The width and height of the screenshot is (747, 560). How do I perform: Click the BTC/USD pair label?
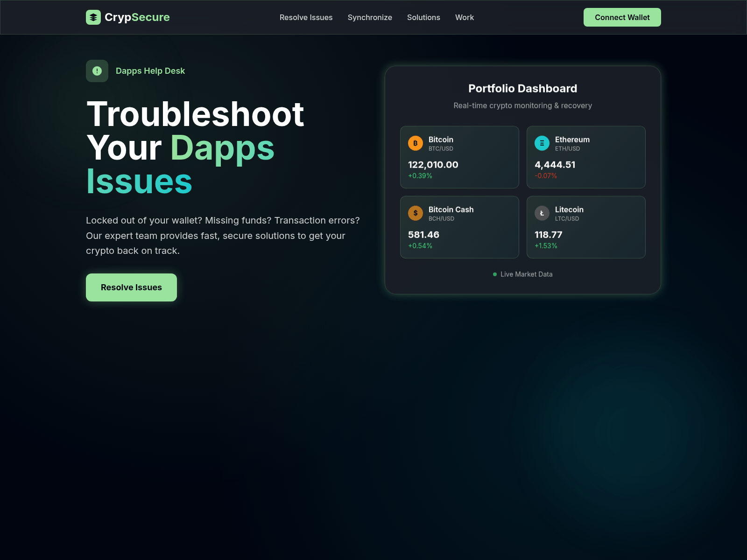click(x=441, y=149)
